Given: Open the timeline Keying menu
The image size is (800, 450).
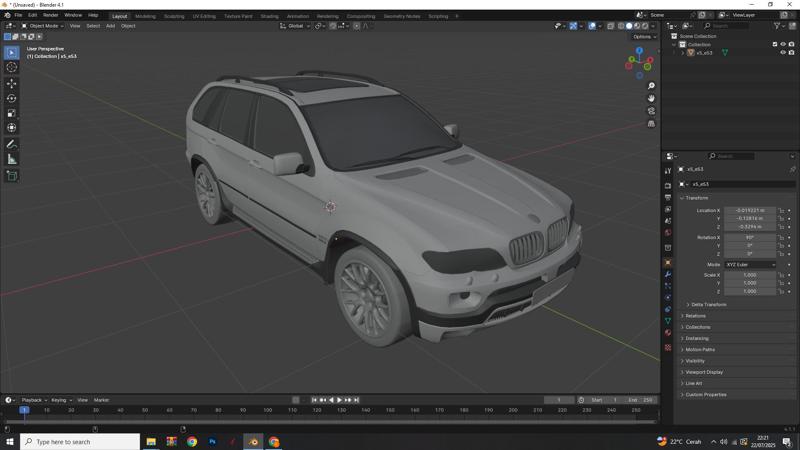Looking at the screenshot, I should click(61, 400).
